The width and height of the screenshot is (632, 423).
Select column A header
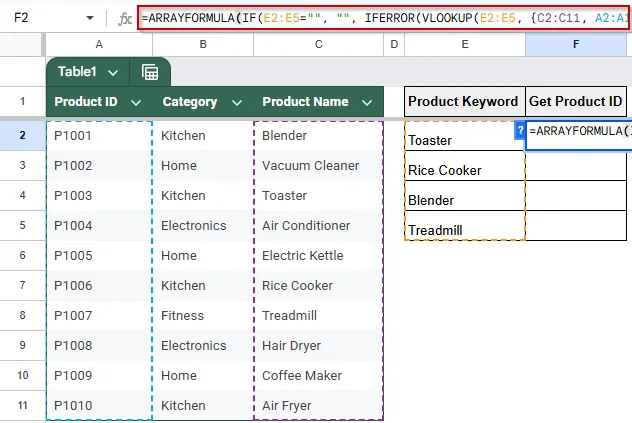click(x=99, y=45)
